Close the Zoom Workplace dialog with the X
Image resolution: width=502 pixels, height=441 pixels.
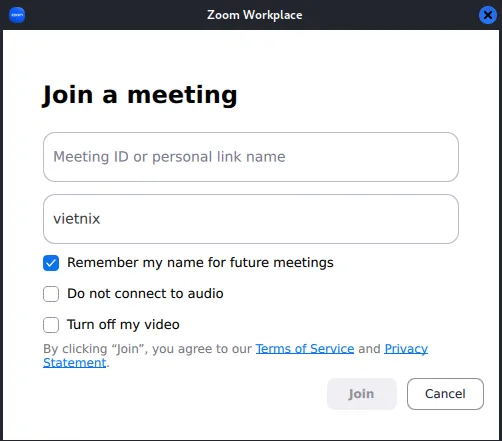(x=488, y=15)
